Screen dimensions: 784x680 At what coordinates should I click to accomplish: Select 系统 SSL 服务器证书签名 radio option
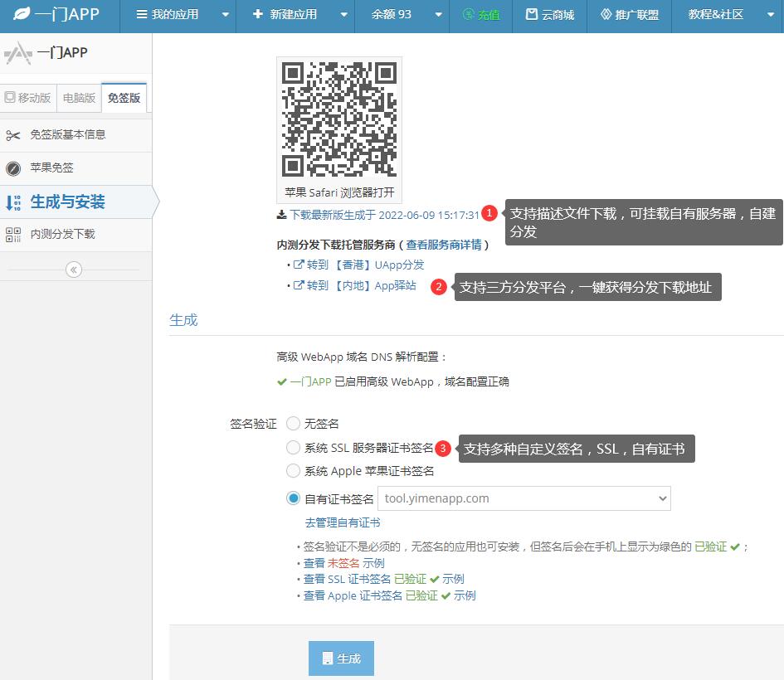tap(294, 447)
